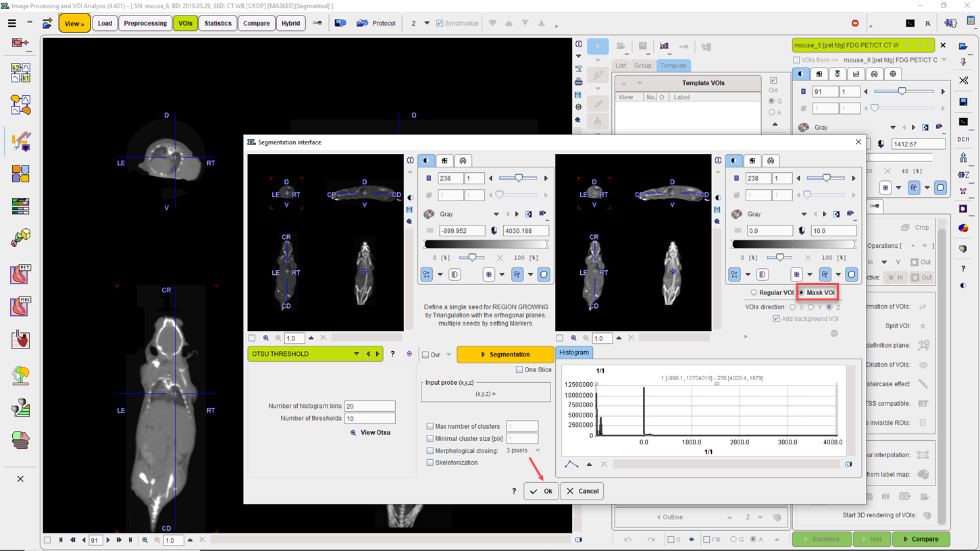Select the next segmentation method arrow
Viewport: 980px width, 551px height.
[378, 354]
